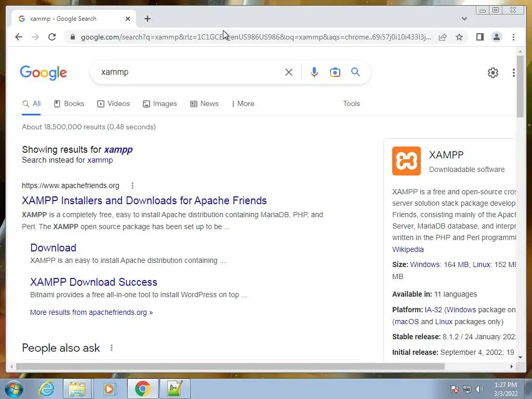Switch to Videos results

tap(114, 104)
